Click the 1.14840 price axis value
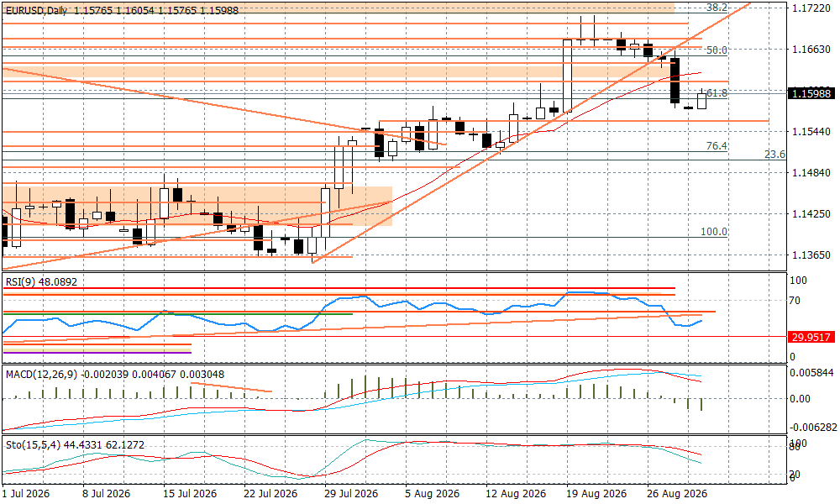 click(811, 172)
